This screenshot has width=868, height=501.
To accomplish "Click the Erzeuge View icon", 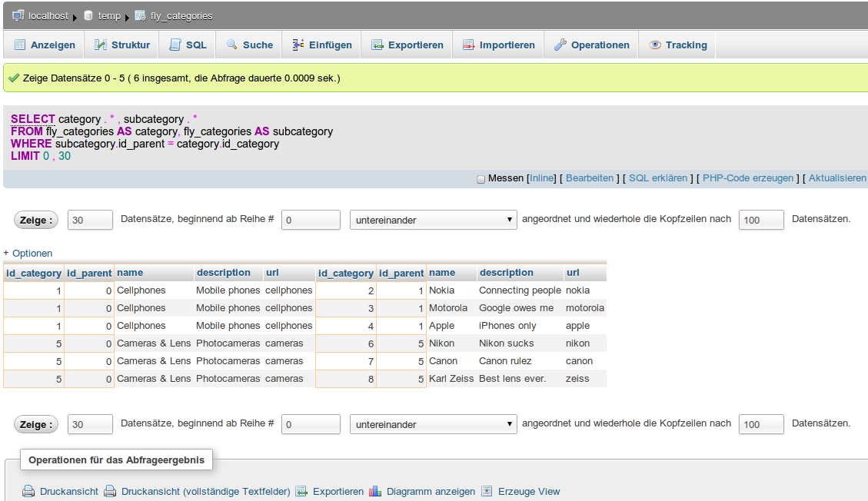I will (487, 492).
